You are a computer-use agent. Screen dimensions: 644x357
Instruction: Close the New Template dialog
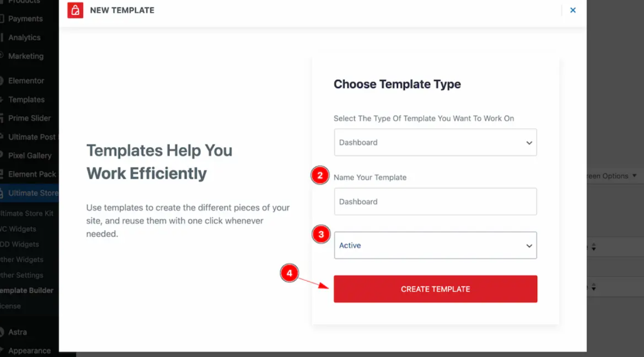coord(572,10)
